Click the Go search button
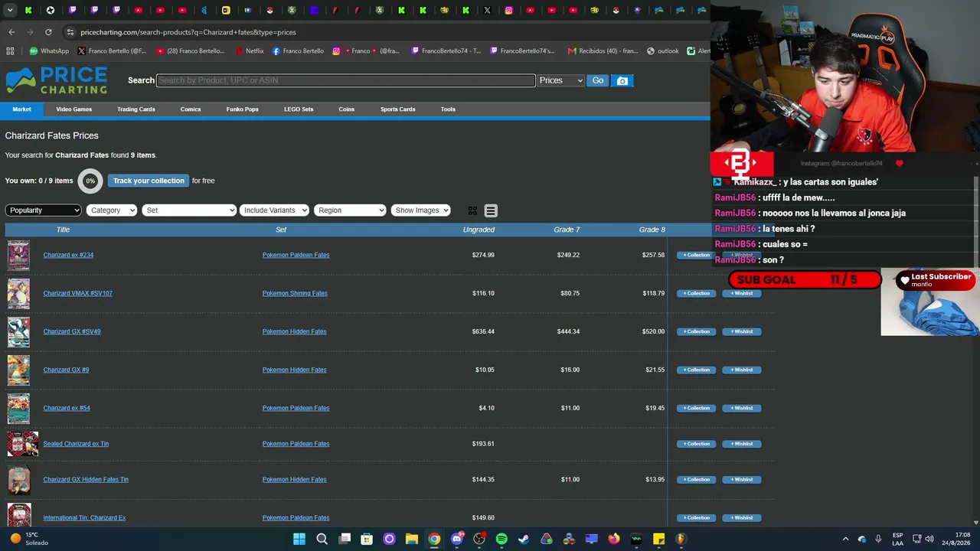Viewport: 980px width, 551px height. (x=597, y=80)
